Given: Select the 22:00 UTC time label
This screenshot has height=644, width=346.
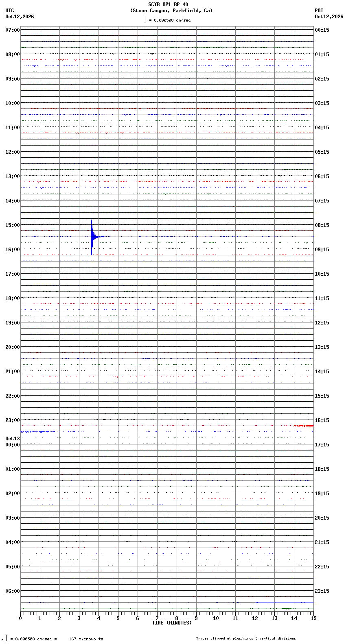Looking at the screenshot, I should tap(13, 396).
